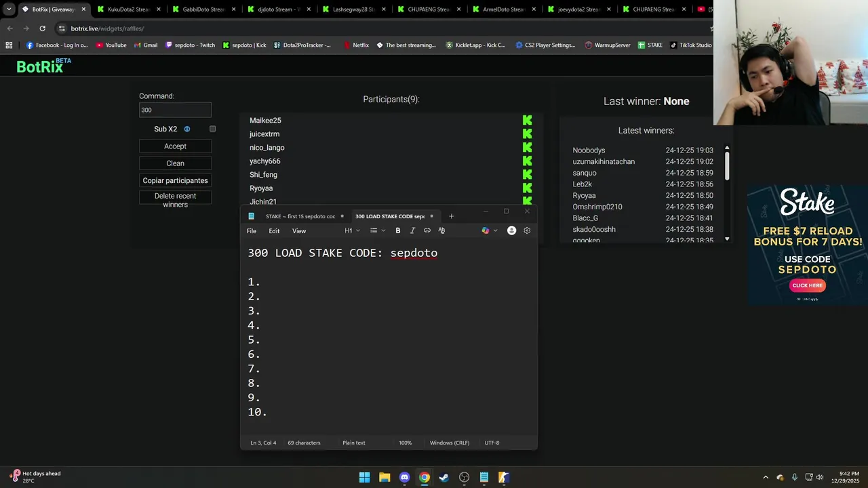Open Discord from the taskbar
Image resolution: width=868 pixels, height=488 pixels.
[405, 477]
